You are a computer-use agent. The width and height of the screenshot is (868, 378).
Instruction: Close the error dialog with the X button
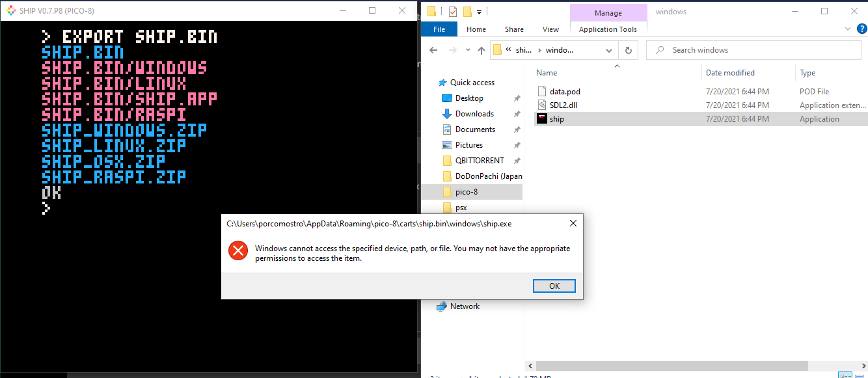click(x=573, y=223)
